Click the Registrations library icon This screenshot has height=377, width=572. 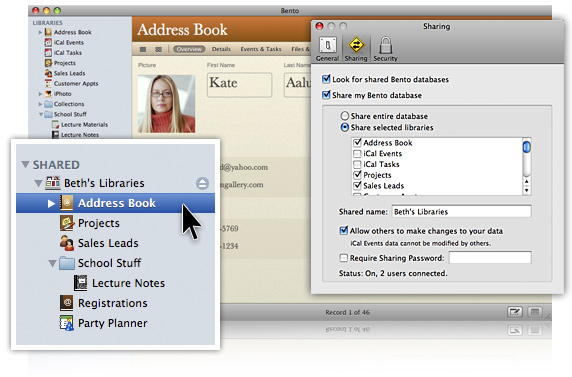(x=67, y=303)
